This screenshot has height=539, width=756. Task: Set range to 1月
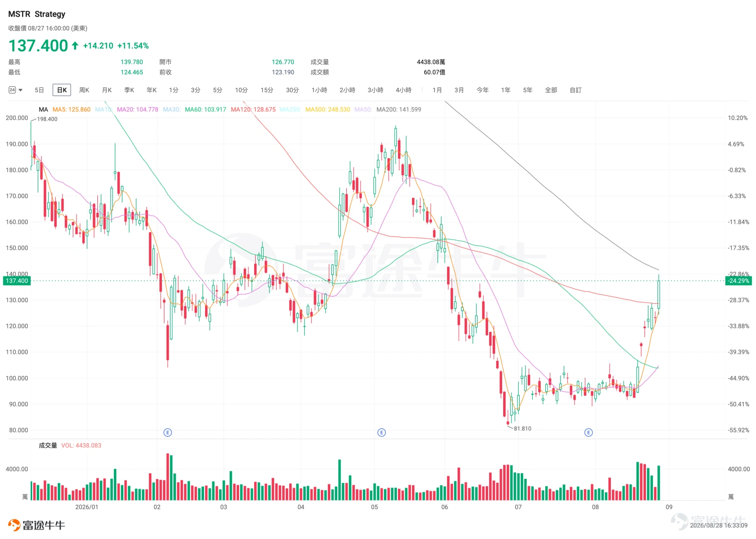(x=437, y=90)
